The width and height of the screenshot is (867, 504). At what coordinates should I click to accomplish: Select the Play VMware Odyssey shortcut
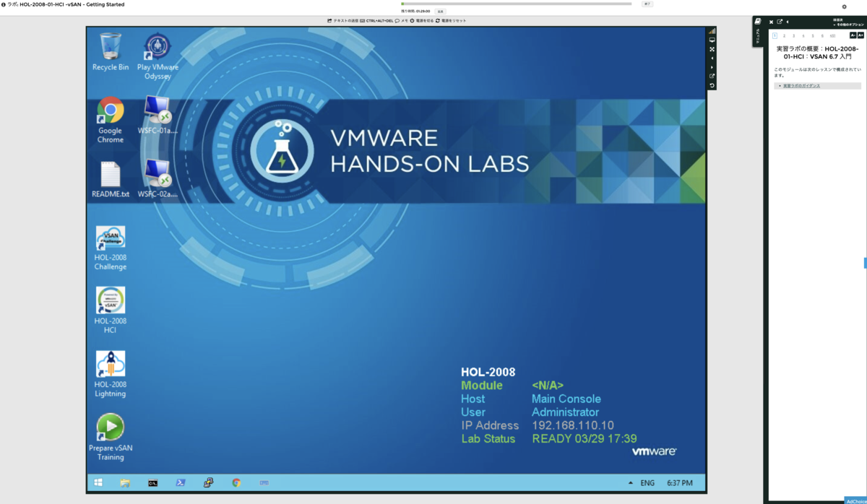(x=158, y=56)
